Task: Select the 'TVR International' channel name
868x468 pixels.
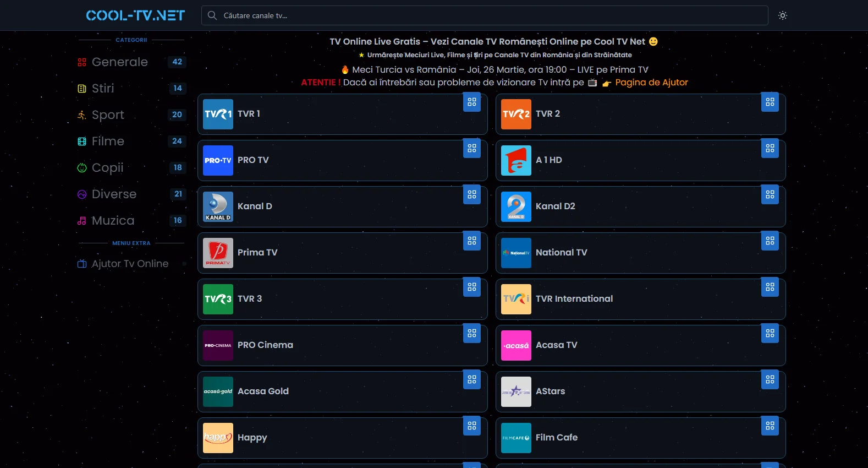Action: (574, 299)
